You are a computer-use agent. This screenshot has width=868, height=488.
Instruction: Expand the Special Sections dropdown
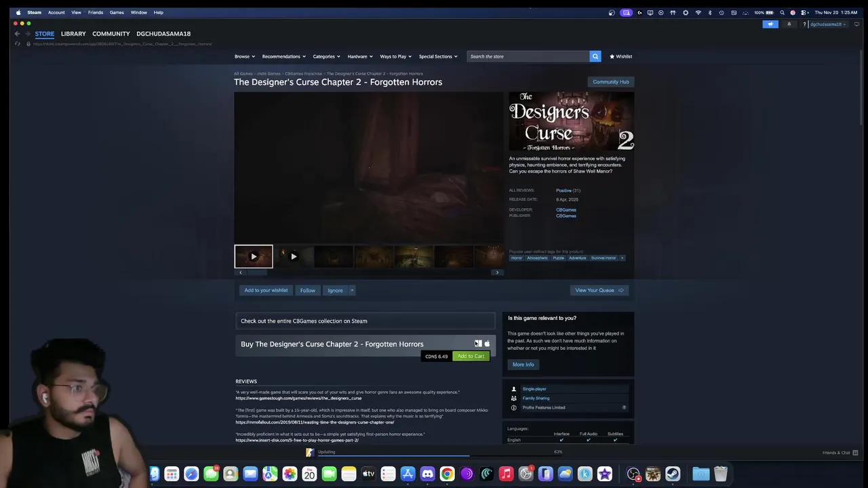(x=438, y=56)
